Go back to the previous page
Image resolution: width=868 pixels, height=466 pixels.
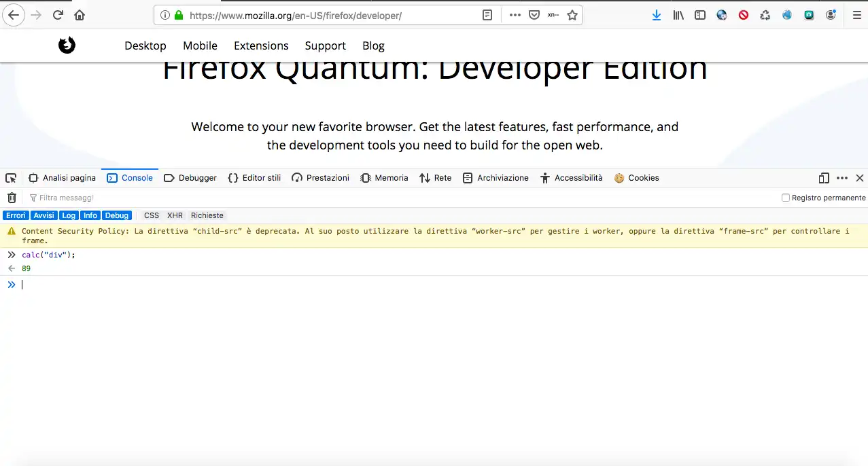tap(14, 15)
